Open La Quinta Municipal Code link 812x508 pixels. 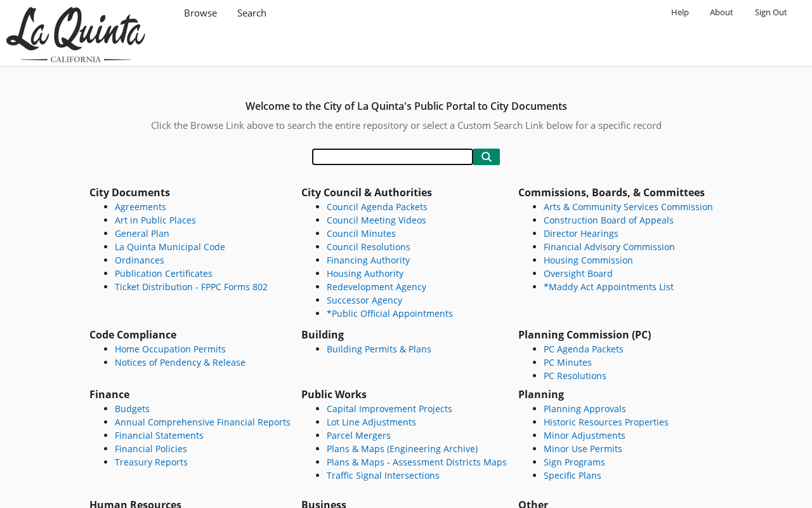170,247
